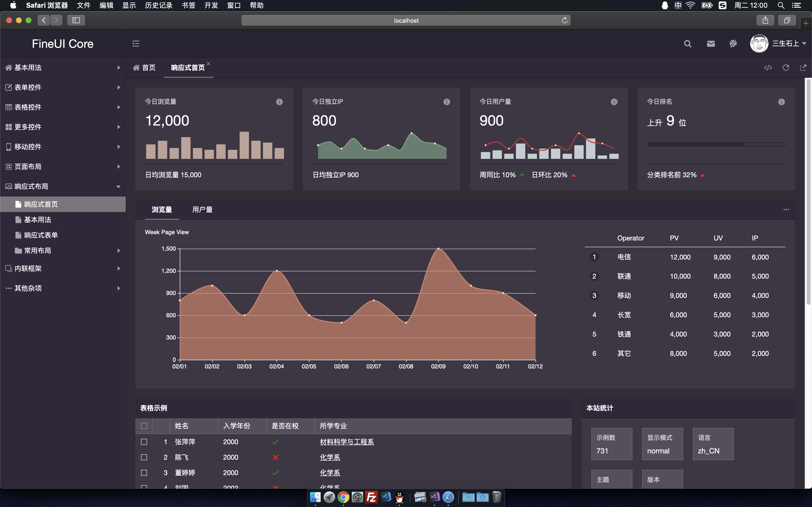Open the mail envelope icon
Viewport: 812px width, 507px height.
pos(711,44)
